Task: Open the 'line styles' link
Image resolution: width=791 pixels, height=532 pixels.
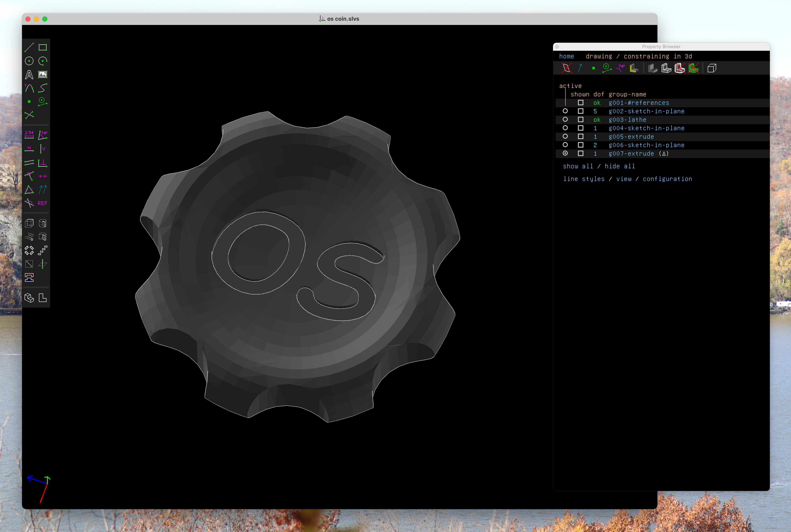Action: (584, 179)
